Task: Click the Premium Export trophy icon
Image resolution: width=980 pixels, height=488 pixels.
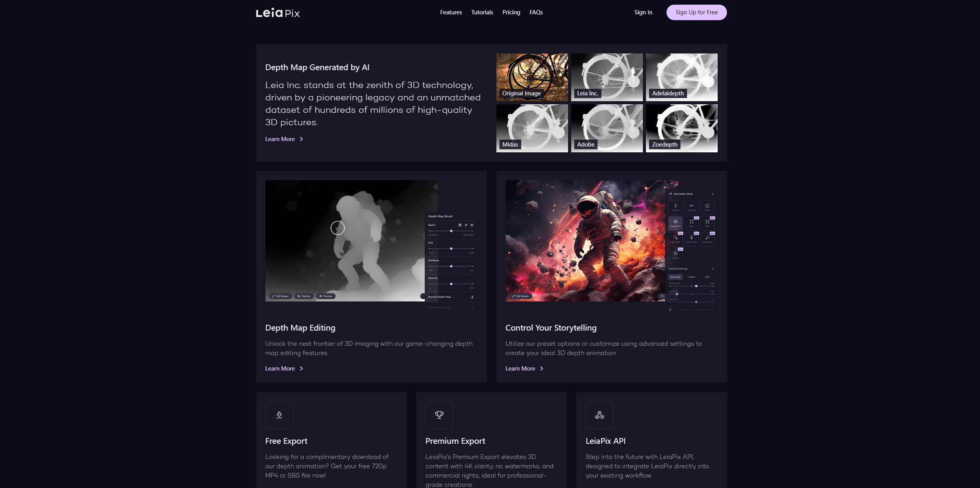Action: pos(439,415)
